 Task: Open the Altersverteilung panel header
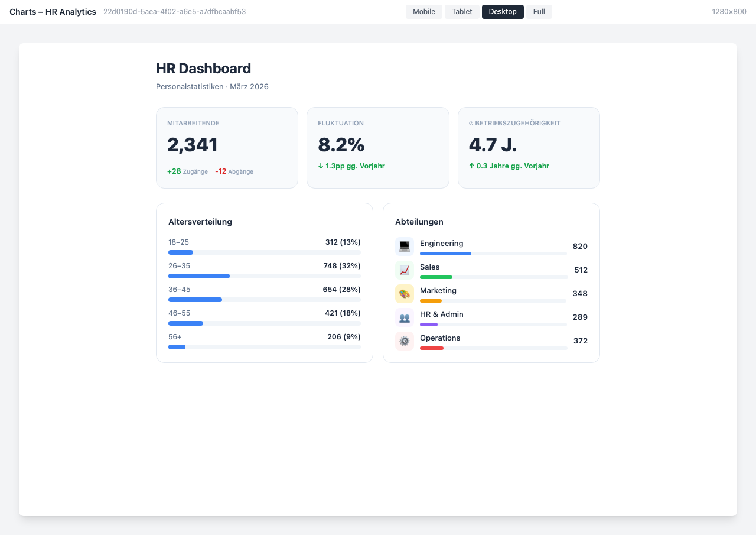[200, 222]
